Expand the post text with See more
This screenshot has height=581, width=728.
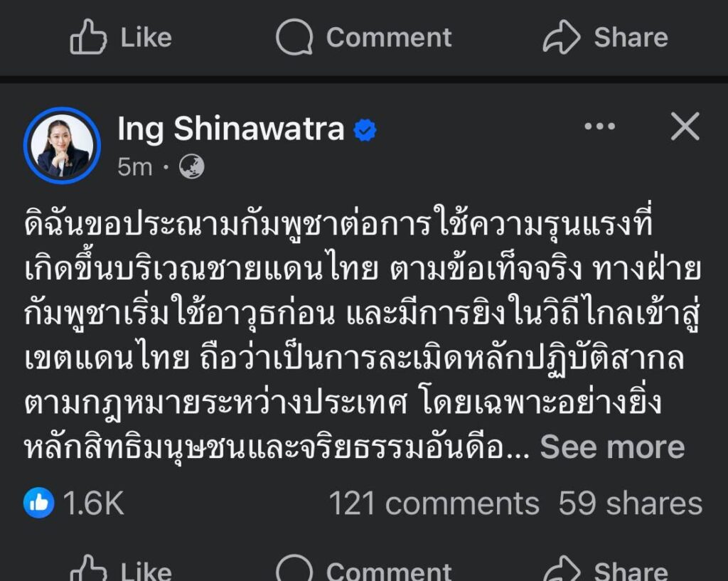point(612,447)
